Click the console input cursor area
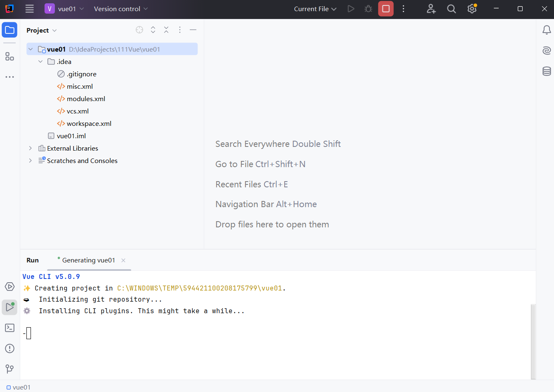Image resolution: width=554 pixels, height=392 pixels. tap(28, 333)
